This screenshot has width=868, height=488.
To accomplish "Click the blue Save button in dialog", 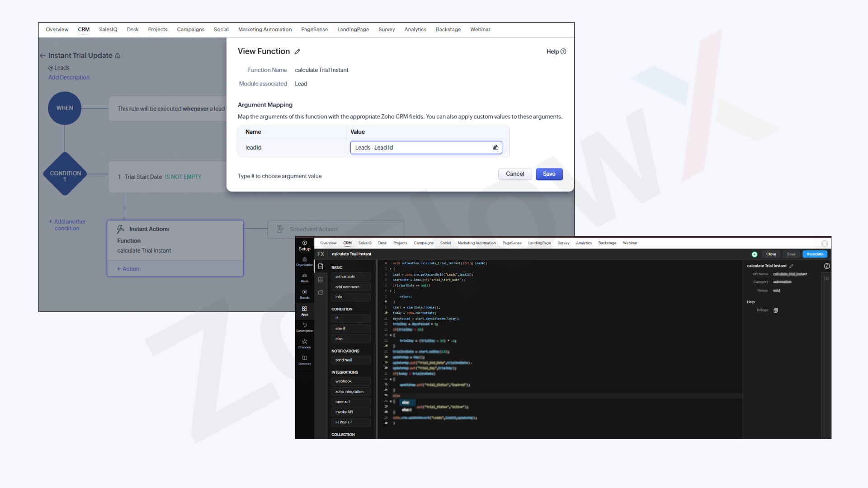I will pos(549,174).
